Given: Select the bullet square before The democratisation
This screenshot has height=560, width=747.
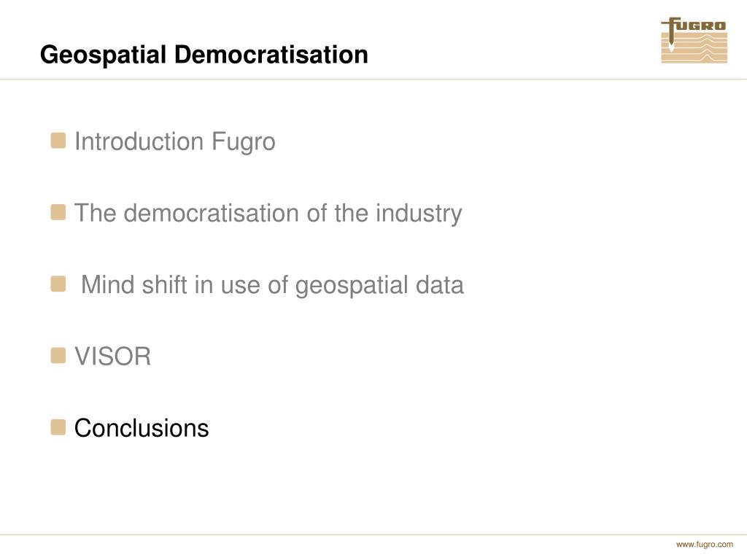Looking at the screenshot, I should point(58,212).
